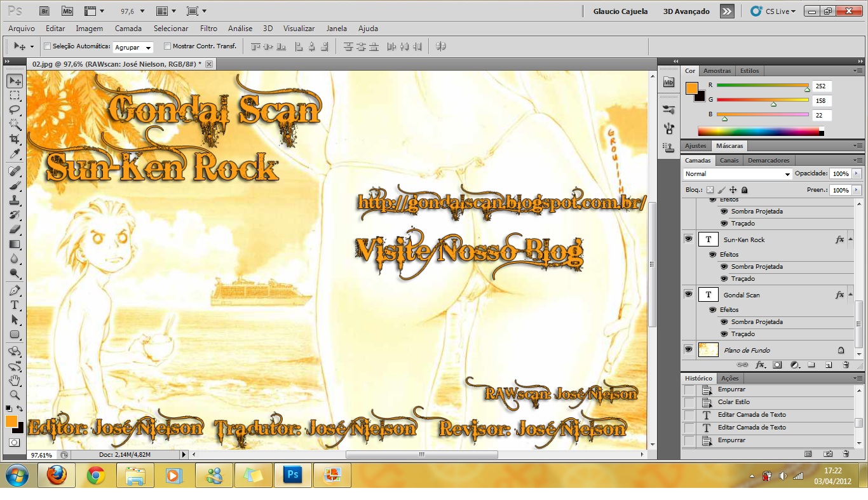Select the Lasso tool
Viewport: 868px width, 500px height.
[x=15, y=110]
